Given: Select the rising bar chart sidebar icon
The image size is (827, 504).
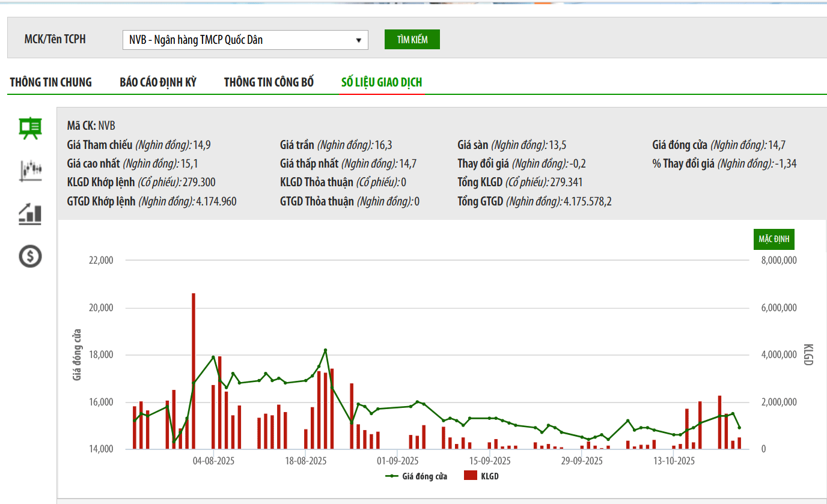Looking at the screenshot, I should click(x=30, y=214).
